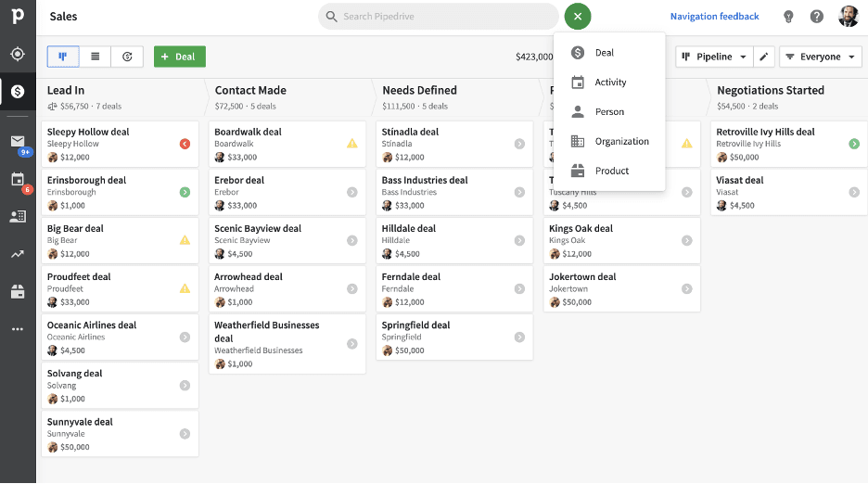The height and width of the screenshot is (484, 868).
Task: Click warning icon on Boardwalk deal
Action: [352, 144]
